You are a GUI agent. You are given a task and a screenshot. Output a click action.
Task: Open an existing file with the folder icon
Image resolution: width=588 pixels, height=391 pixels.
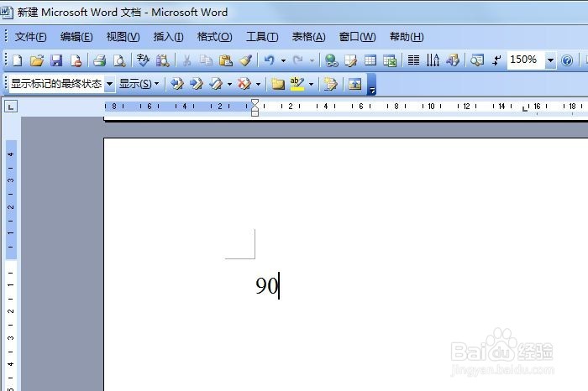[37, 60]
